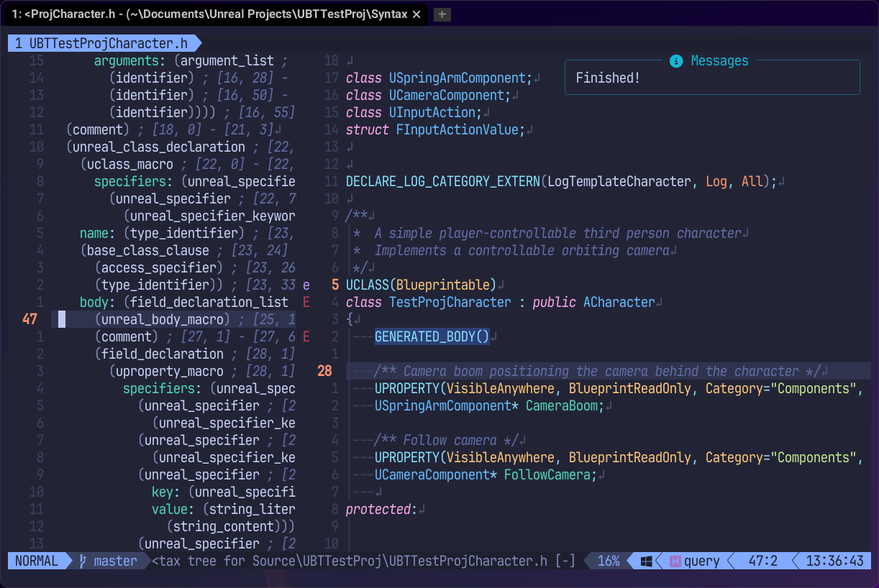Click 'class UInputAction;' code line
Screen dimensions: 879x588
[x=414, y=112]
